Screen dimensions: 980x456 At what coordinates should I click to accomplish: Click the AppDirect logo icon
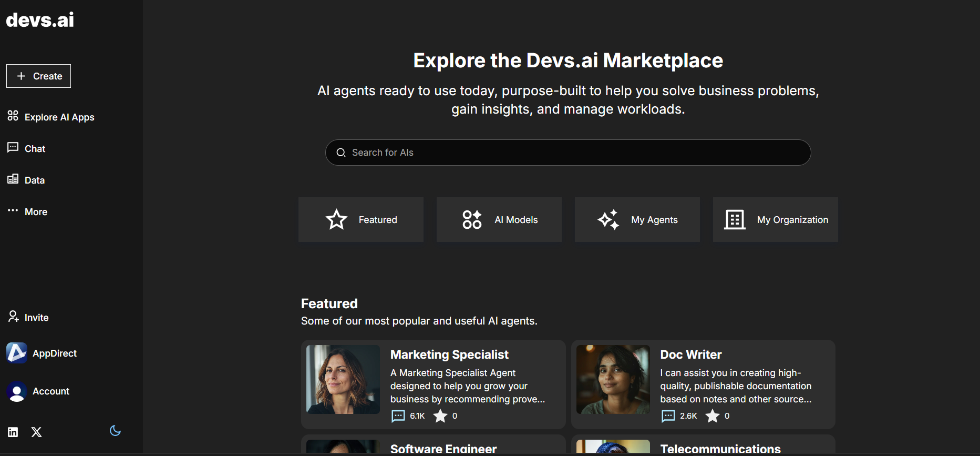(x=17, y=353)
